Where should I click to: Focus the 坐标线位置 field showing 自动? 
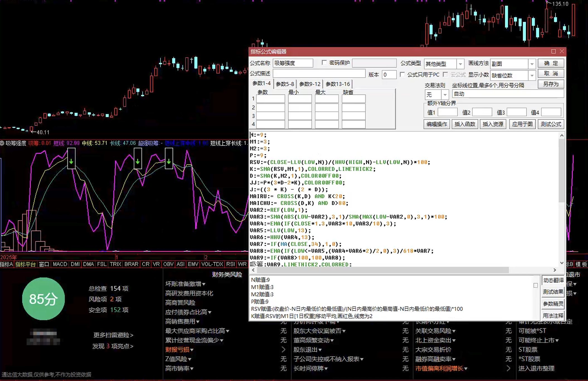(508, 94)
